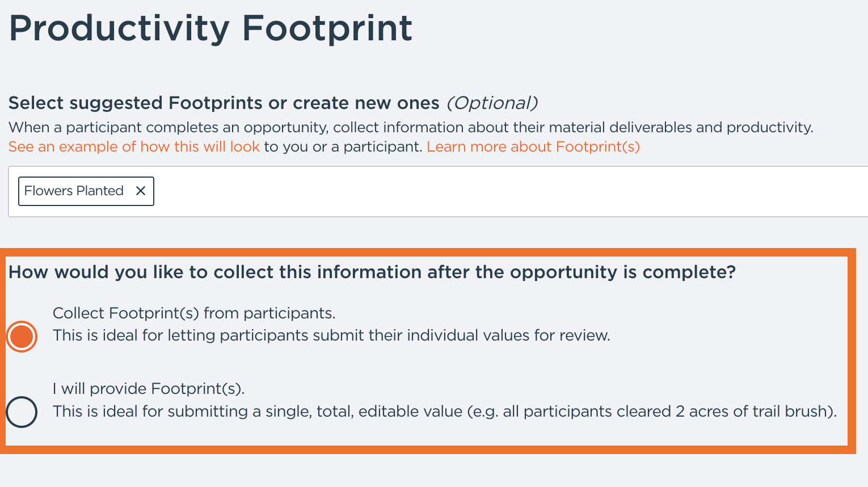Remove the Flowers Planted tag
The image size is (868, 487).
(x=141, y=191)
